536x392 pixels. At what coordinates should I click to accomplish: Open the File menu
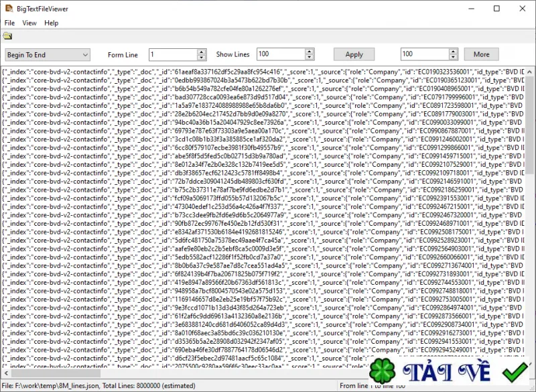[9, 22]
